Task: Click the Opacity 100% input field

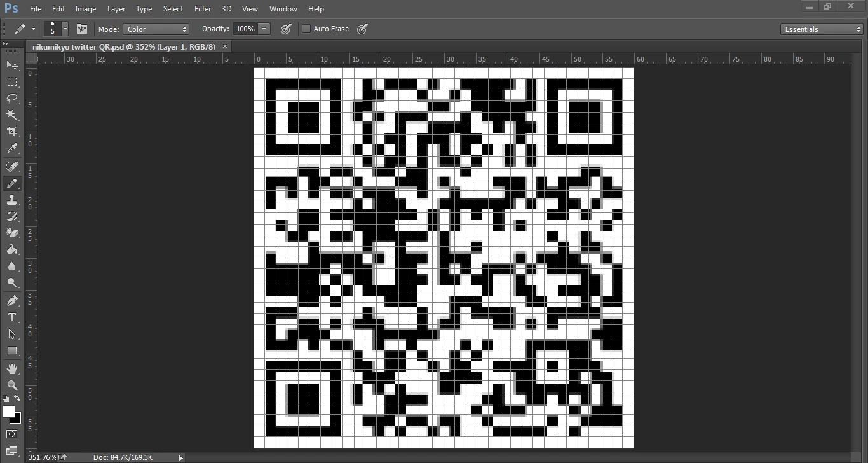Action: tap(245, 29)
